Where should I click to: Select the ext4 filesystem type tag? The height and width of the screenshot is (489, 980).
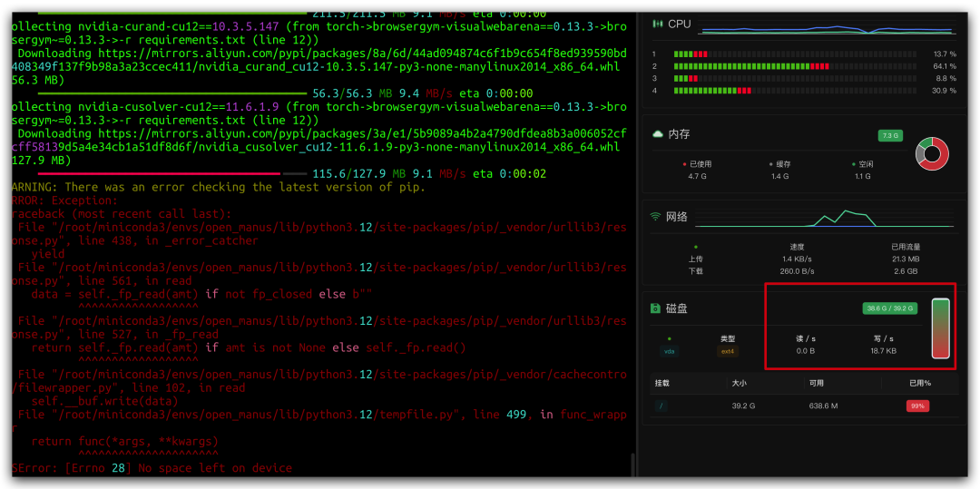(727, 351)
